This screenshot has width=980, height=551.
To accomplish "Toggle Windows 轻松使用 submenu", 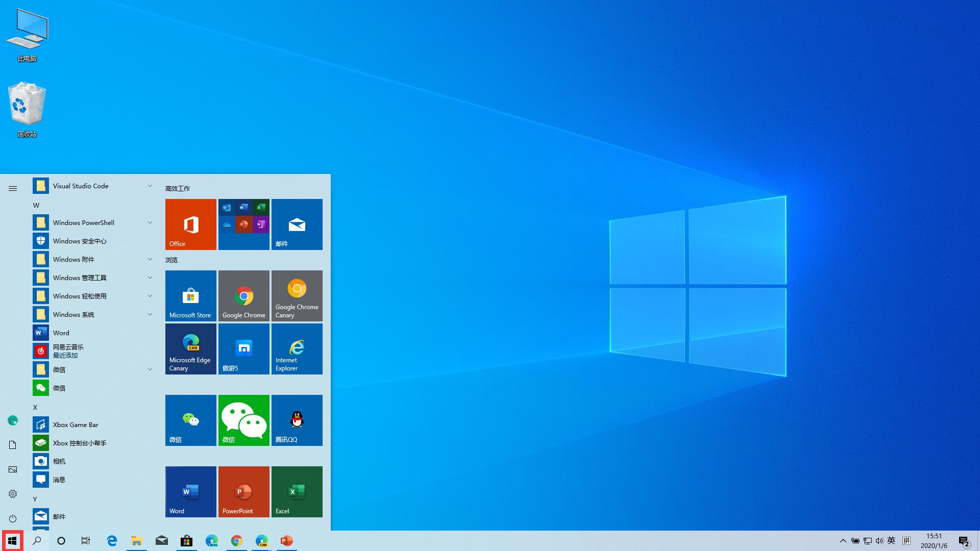I will point(150,295).
